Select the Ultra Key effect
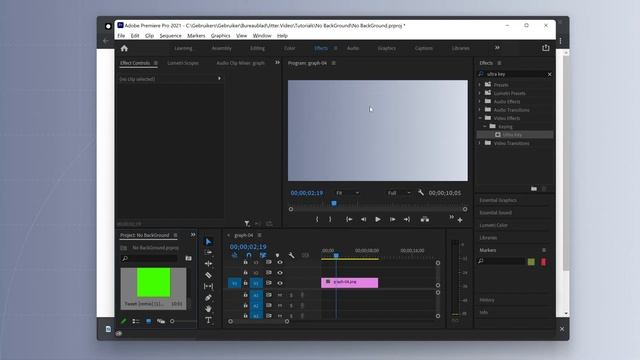 tap(515, 135)
